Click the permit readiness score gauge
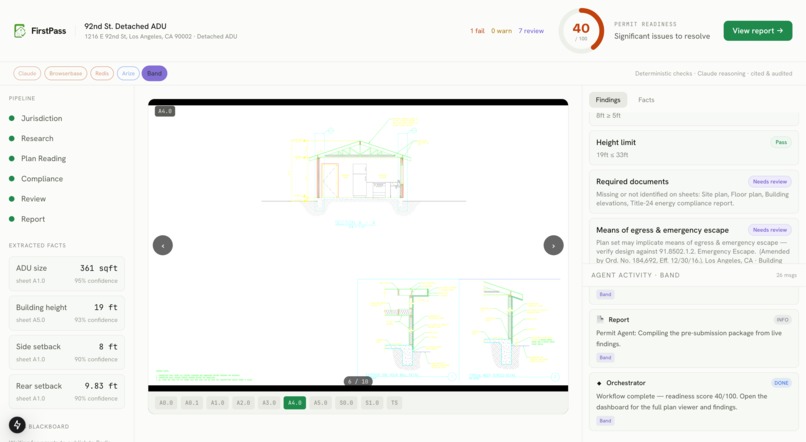 coord(581,31)
